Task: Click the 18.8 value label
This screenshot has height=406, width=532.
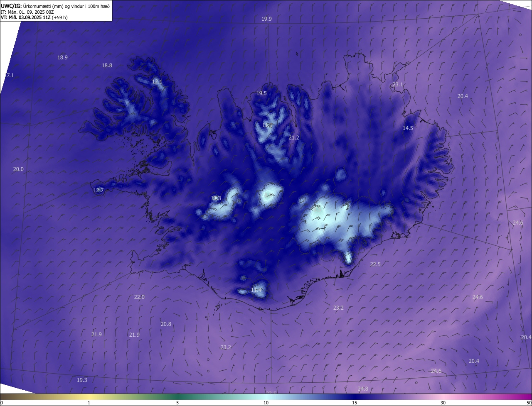Action: tap(107, 65)
